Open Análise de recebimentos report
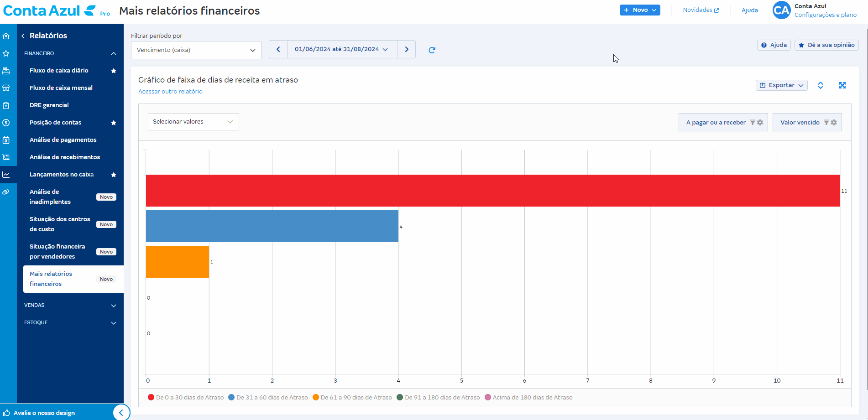The height and width of the screenshot is (420, 868). click(65, 157)
